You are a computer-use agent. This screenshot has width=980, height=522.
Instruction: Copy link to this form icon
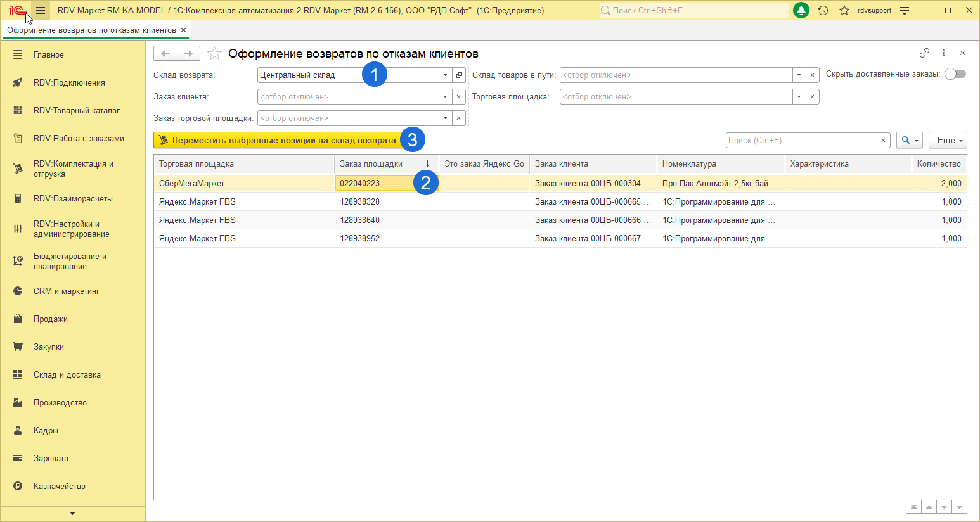[924, 53]
